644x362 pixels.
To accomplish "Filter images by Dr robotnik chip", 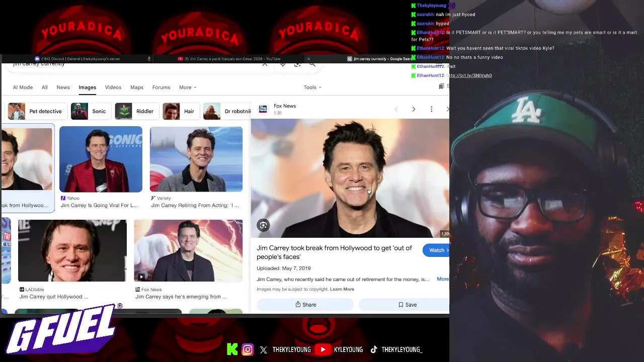I will point(227,111).
